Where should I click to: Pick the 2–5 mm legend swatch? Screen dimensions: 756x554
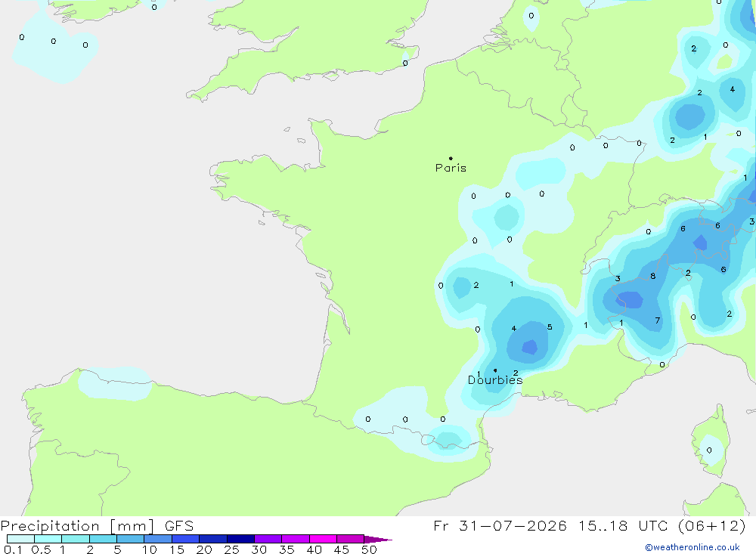tap(103, 539)
